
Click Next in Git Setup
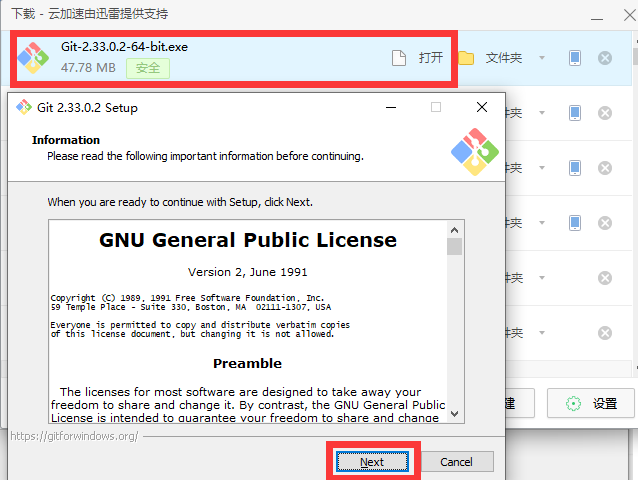point(372,462)
